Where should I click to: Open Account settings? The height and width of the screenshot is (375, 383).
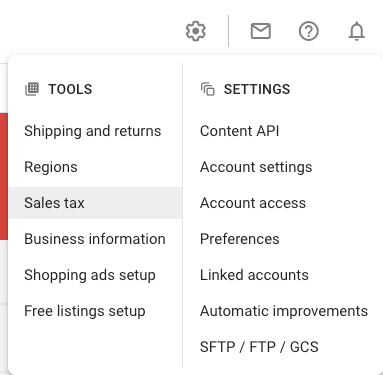pos(256,167)
